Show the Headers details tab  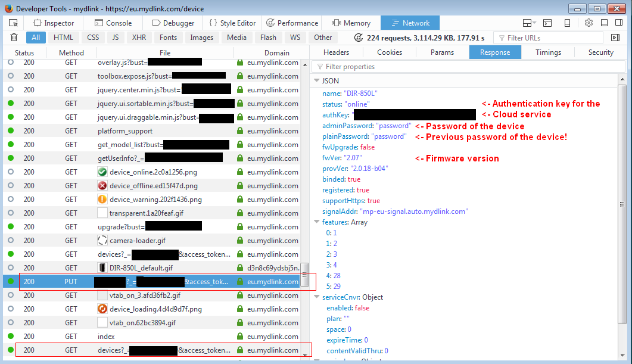coord(336,52)
